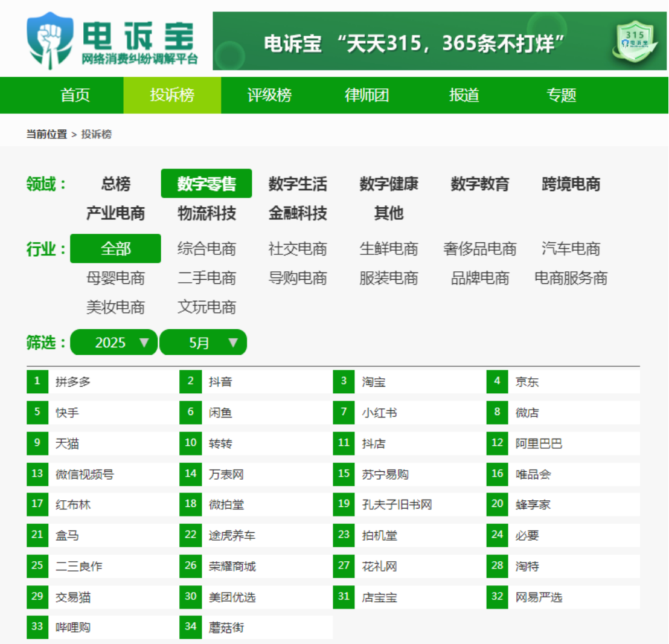
Task: Open rank 3 entry 淘宝
Action: [409, 382]
